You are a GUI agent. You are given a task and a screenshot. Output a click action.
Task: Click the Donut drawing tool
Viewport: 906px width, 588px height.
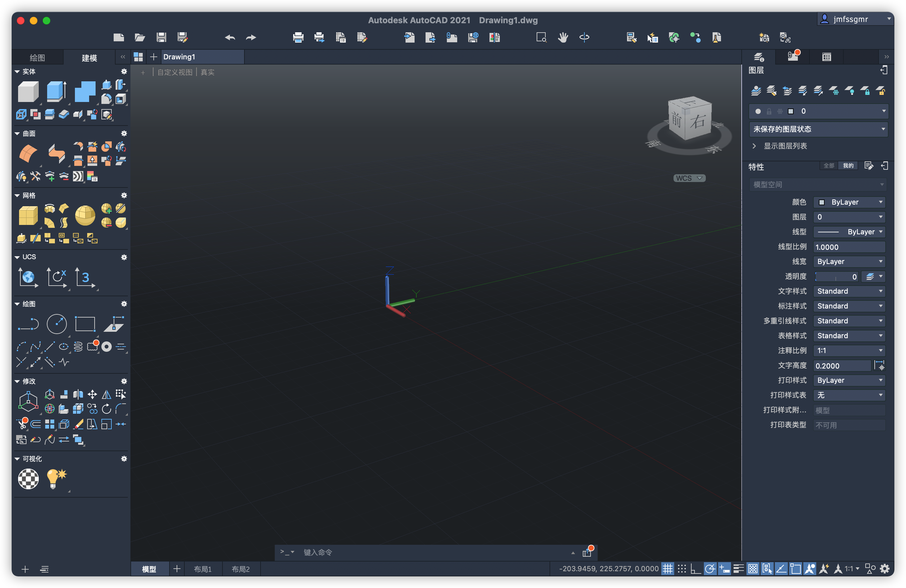pos(107,347)
